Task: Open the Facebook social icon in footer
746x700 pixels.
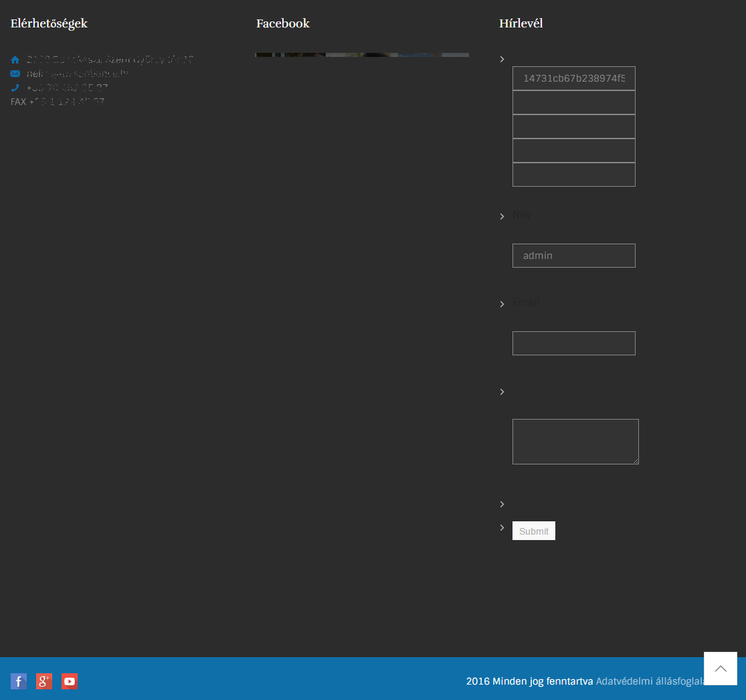Action: coord(19,681)
